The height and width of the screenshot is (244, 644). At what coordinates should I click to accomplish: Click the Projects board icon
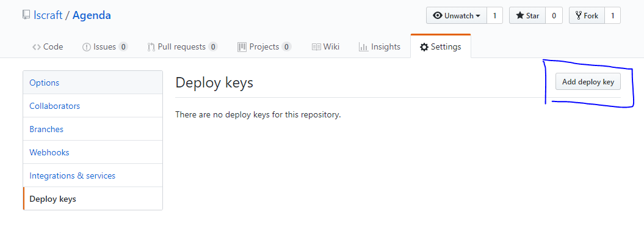click(242, 47)
